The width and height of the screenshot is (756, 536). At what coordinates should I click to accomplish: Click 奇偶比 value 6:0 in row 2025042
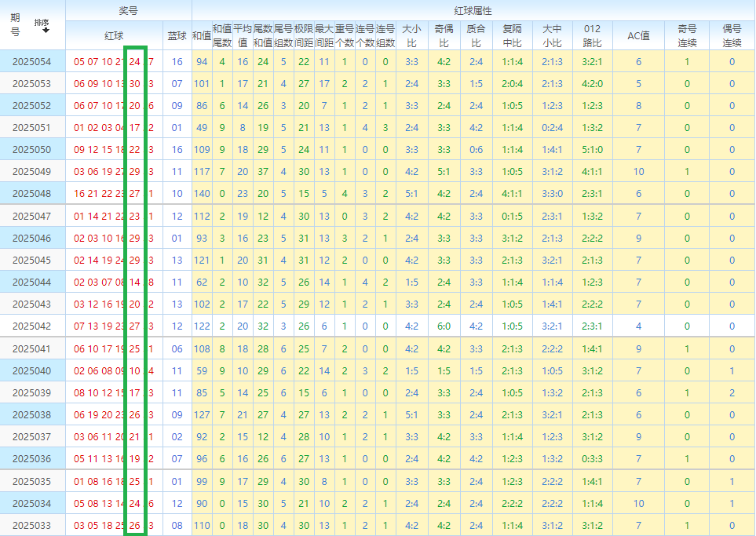point(443,325)
